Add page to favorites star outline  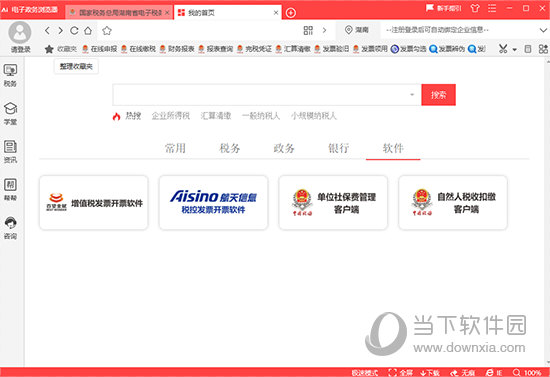pyautogui.click(x=107, y=31)
